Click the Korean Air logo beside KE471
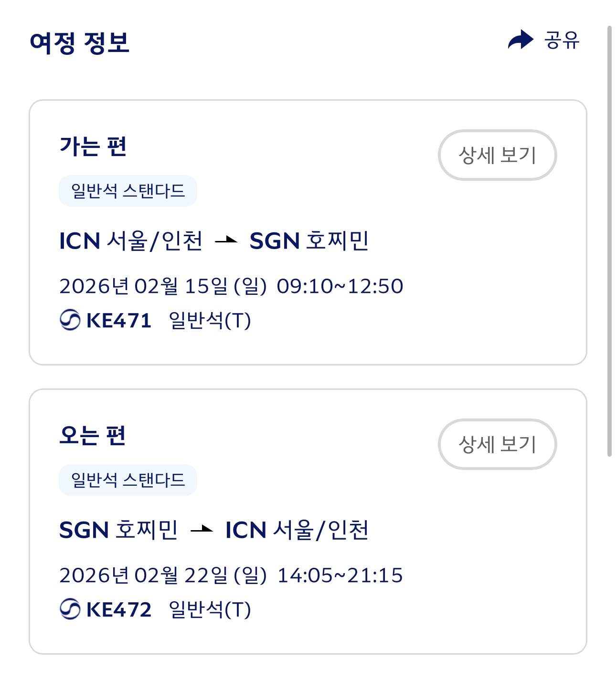The image size is (616, 700). coord(70,320)
